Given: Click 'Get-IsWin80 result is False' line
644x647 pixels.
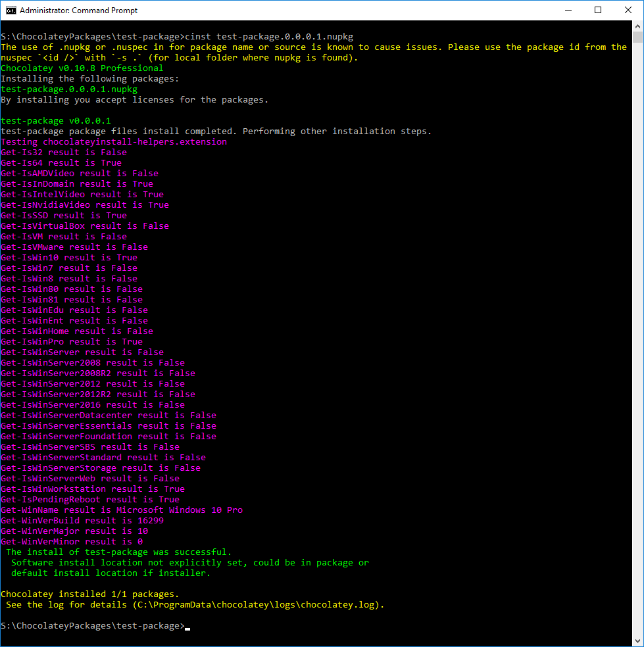Looking at the screenshot, I should coord(72,289).
